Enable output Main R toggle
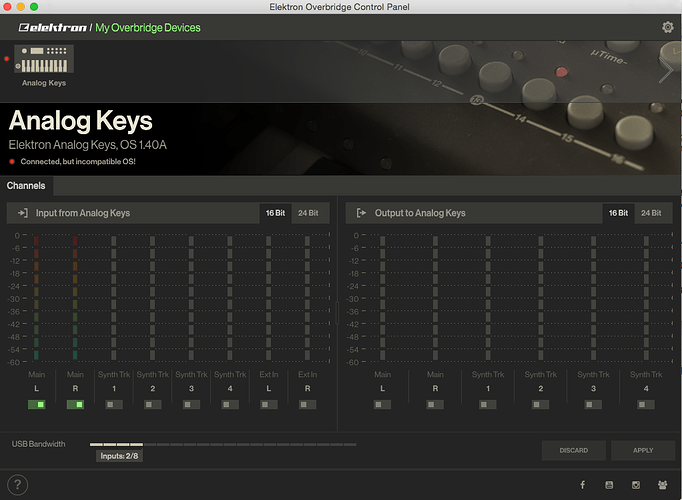Viewport: 682px width, 500px height. tap(435, 405)
